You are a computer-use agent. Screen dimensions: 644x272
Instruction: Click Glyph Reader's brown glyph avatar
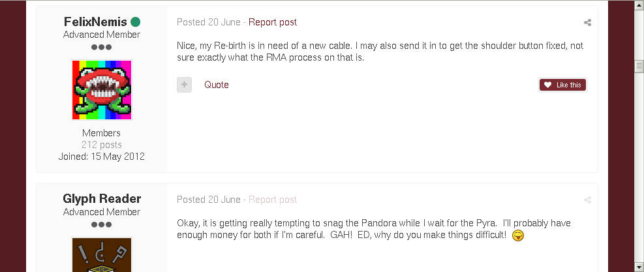click(102, 254)
